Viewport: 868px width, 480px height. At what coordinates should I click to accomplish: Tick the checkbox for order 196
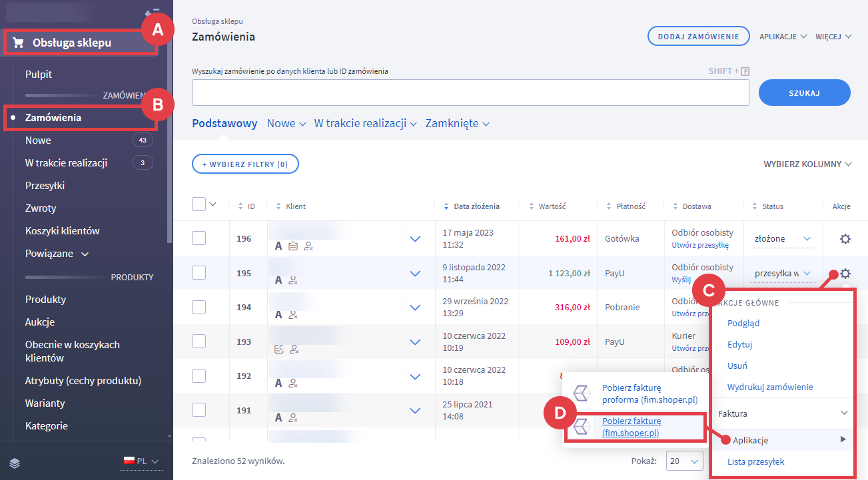click(199, 238)
